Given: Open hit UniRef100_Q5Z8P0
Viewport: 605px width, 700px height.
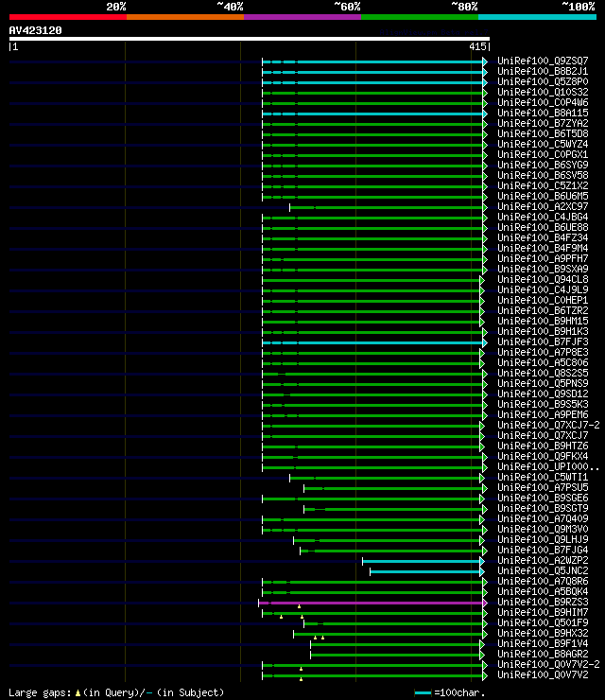Looking at the screenshot, I should [543, 81].
